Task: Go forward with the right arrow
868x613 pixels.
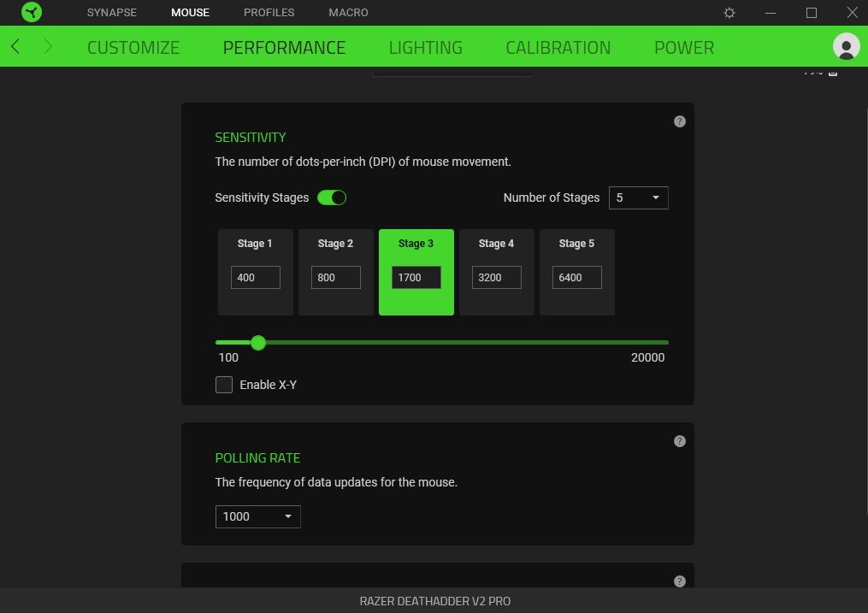Action: (48, 46)
